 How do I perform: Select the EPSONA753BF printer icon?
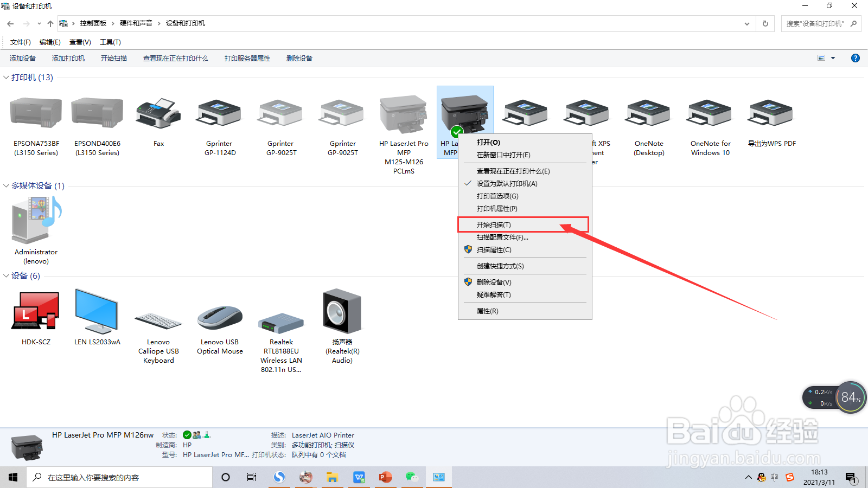pyautogui.click(x=36, y=113)
